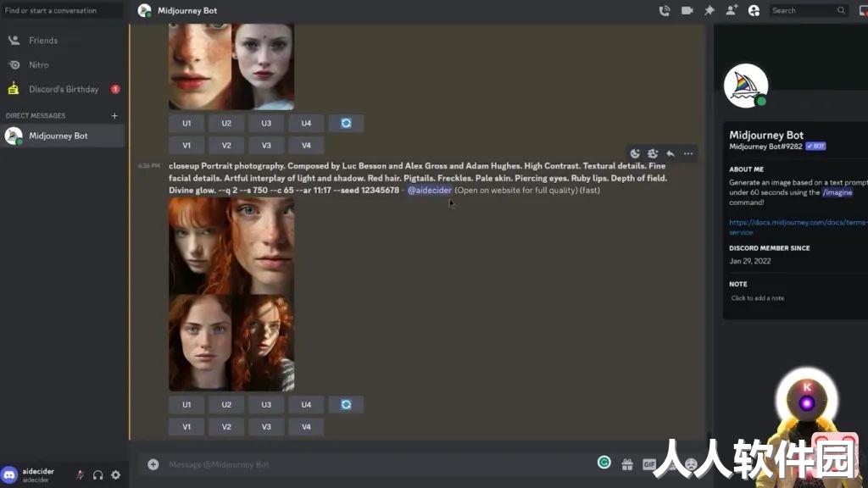Open the Midjourney docs terms link

(x=798, y=227)
